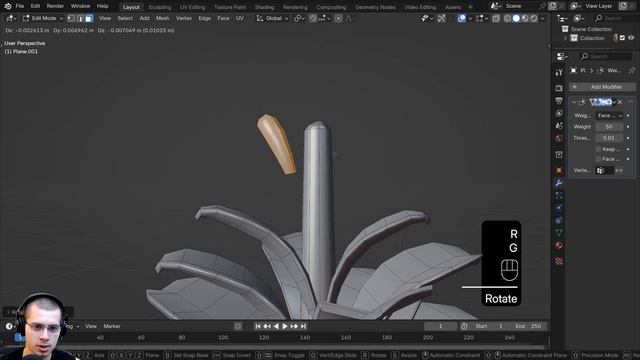640x360 pixels.
Task: Switch to material preview shading
Action: tap(525, 18)
